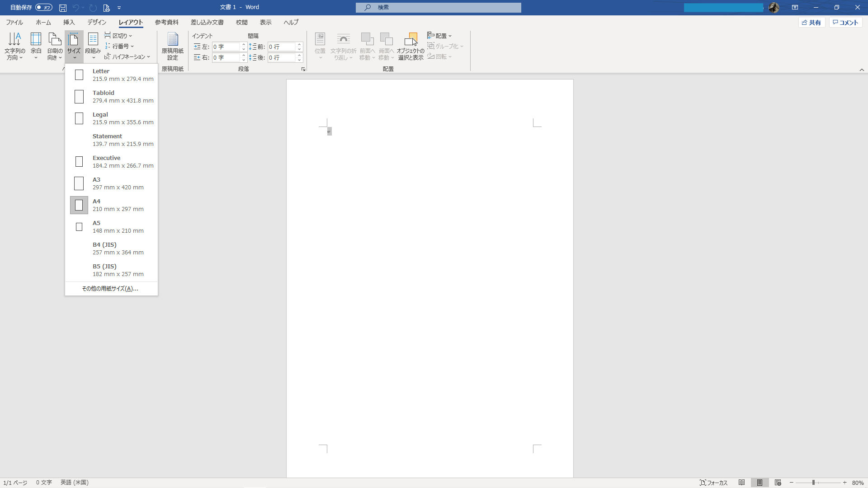The image size is (868, 488).
Task: Open the Design (デザイン) tab
Action: click(97, 22)
